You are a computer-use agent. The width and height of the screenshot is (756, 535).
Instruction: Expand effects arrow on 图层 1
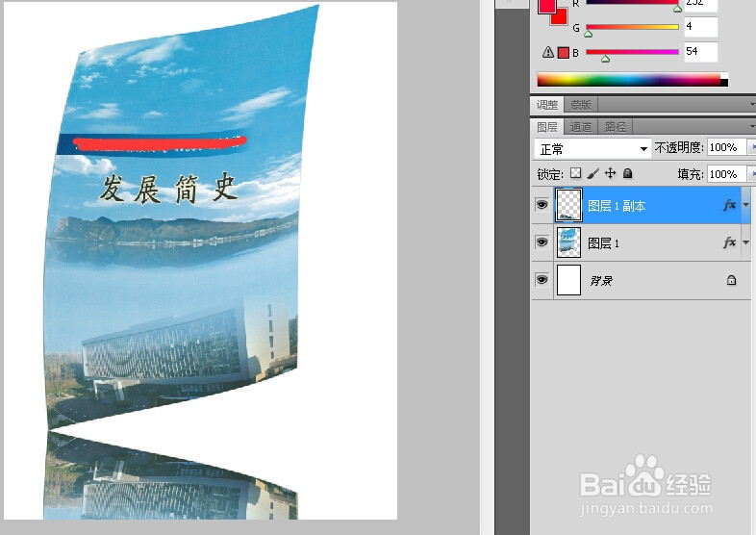tap(745, 242)
